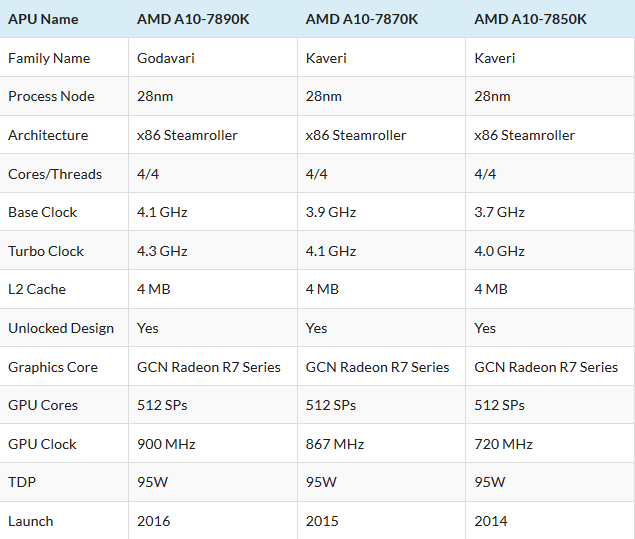Click the AMD A10-7870K column header
This screenshot has width=635, height=539.
click(362, 19)
